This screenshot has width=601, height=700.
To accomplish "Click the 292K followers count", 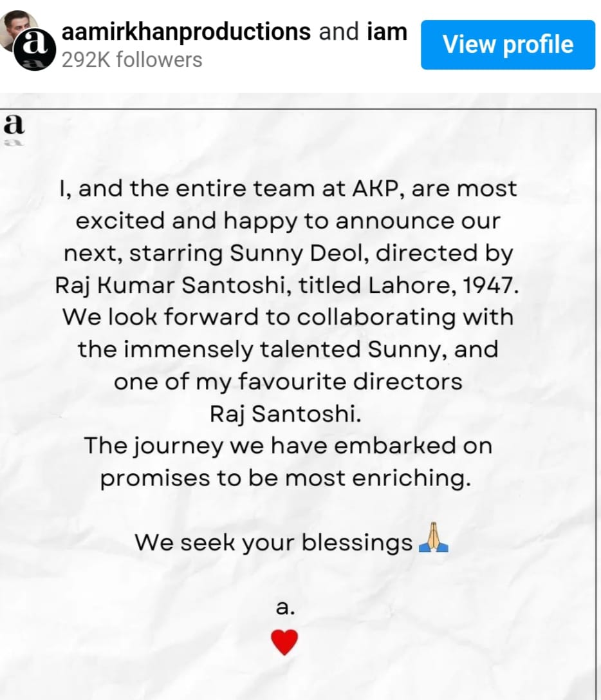I will (132, 60).
